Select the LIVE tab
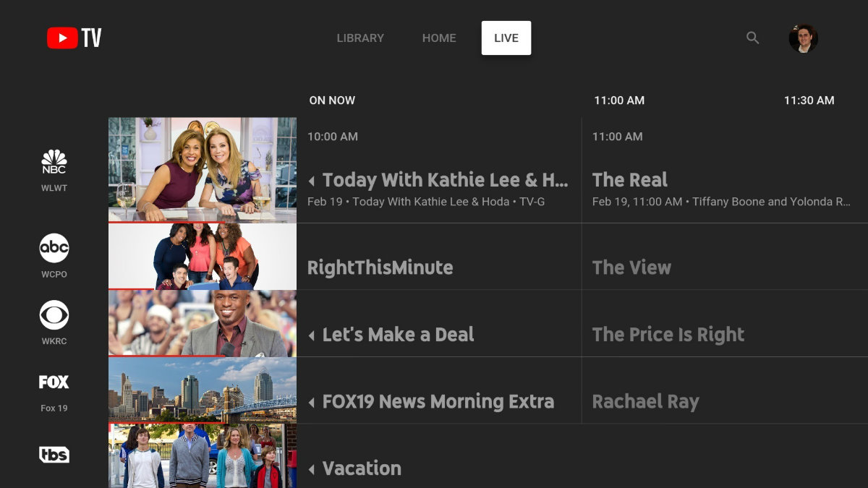The width and height of the screenshot is (868, 488). [506, 38]
